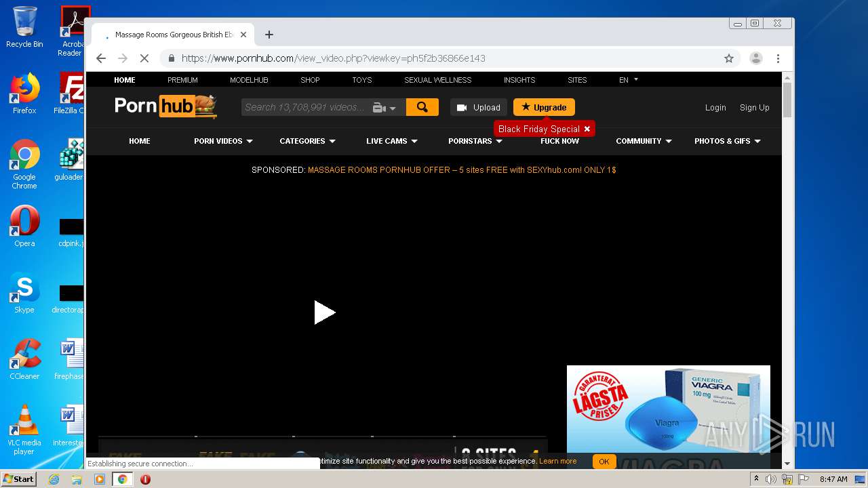Expand the PHOTOS & GIFS menu
The height and width of the screenshot is (488, 868).
point(728,141)
